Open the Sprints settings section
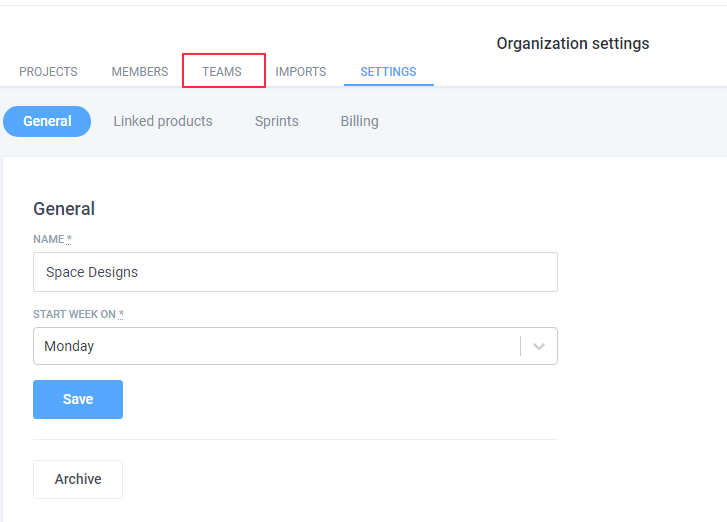 (276, 121)
